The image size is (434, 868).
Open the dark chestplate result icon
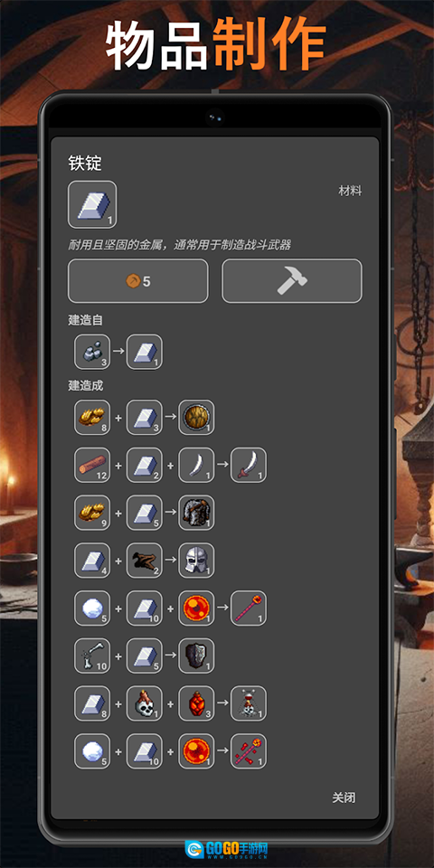pyautogui.click(x=196, y=656)
